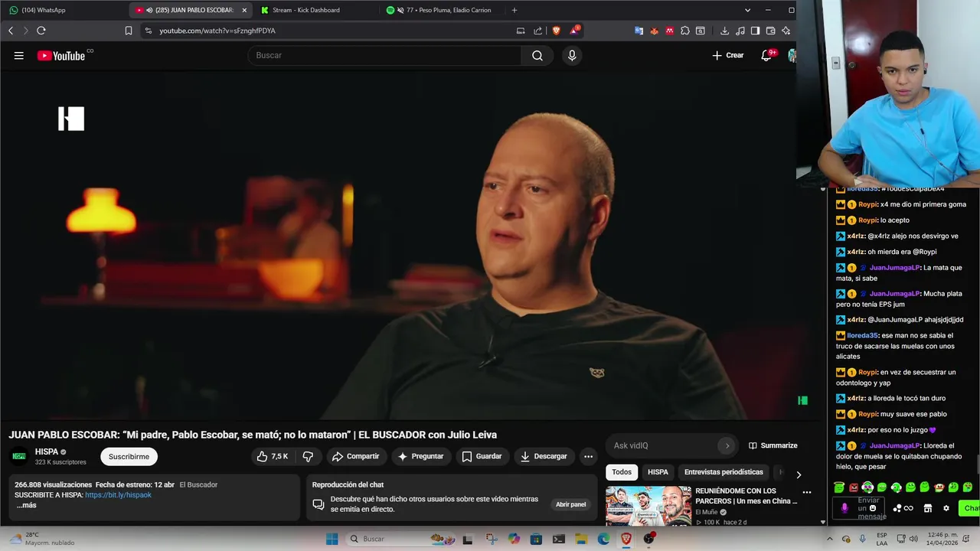Click the Compartir share button
980x551 pixels.
(x=355, y=456)
